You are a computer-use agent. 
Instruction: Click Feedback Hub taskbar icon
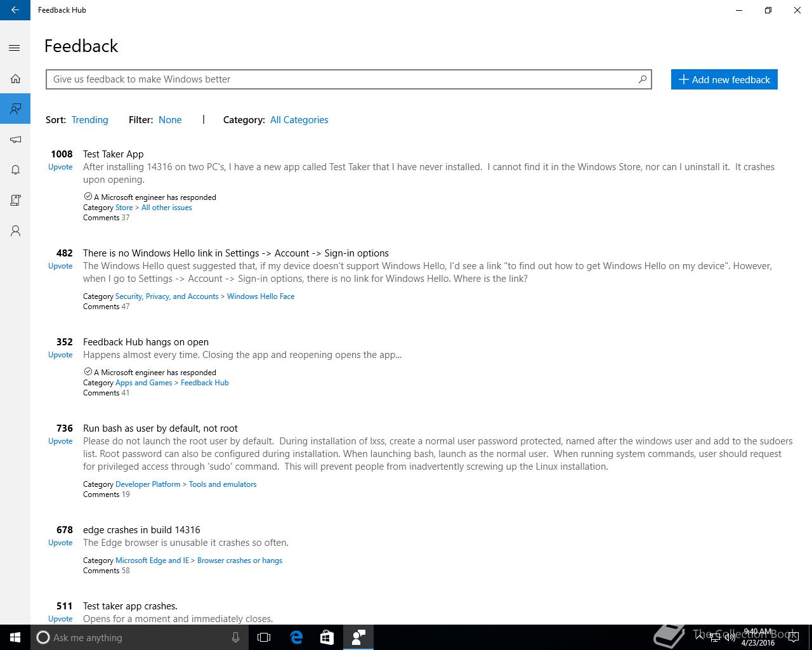[358, 637]
